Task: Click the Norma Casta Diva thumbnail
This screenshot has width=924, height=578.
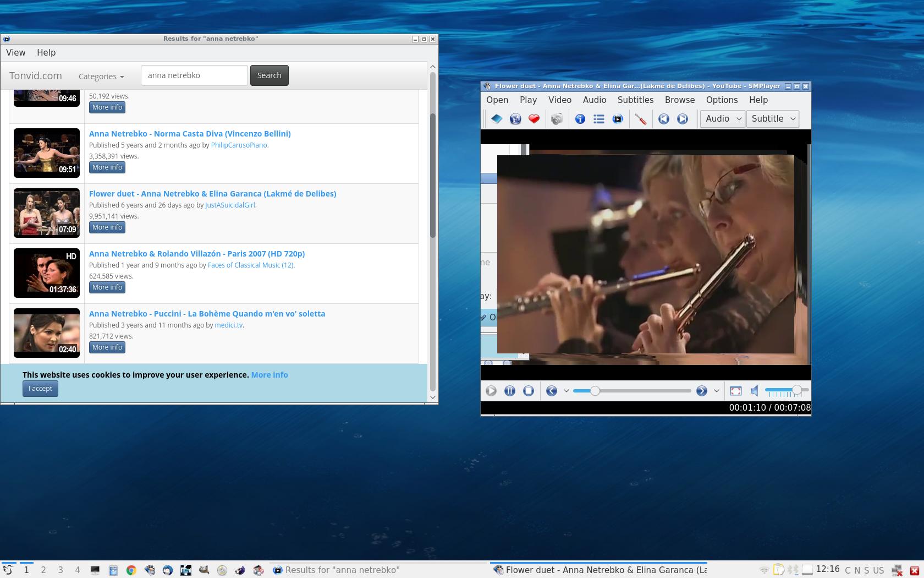Action: [47, 153]
